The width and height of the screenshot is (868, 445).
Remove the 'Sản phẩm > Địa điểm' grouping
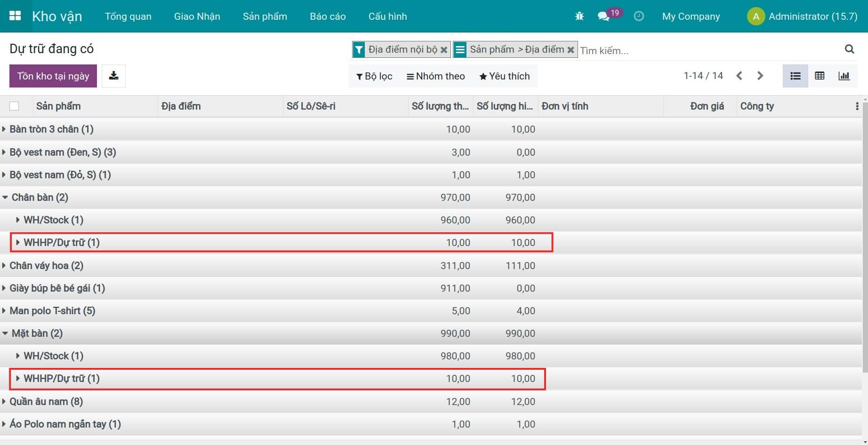571,50
